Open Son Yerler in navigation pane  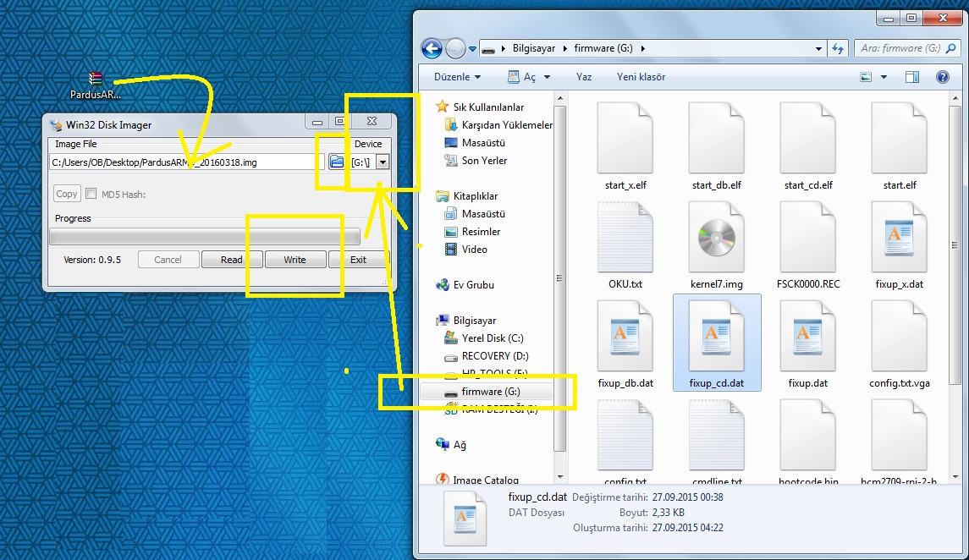476,161
